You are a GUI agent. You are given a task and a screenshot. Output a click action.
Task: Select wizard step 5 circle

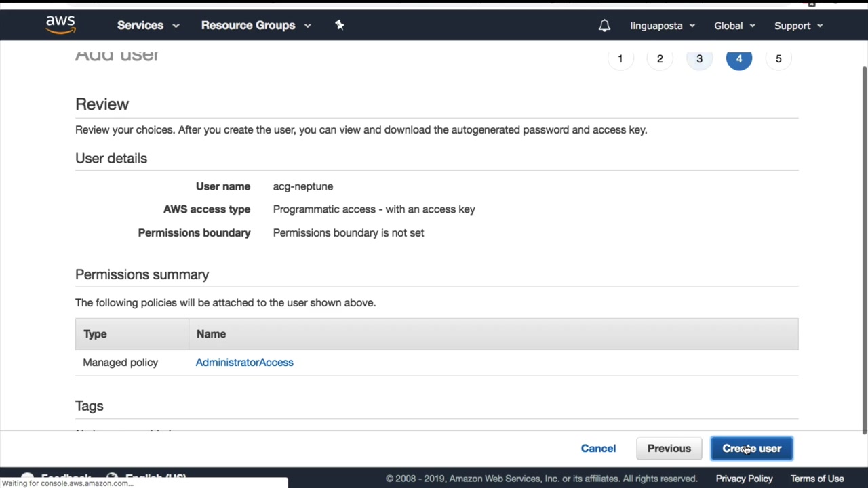(778, 59)
